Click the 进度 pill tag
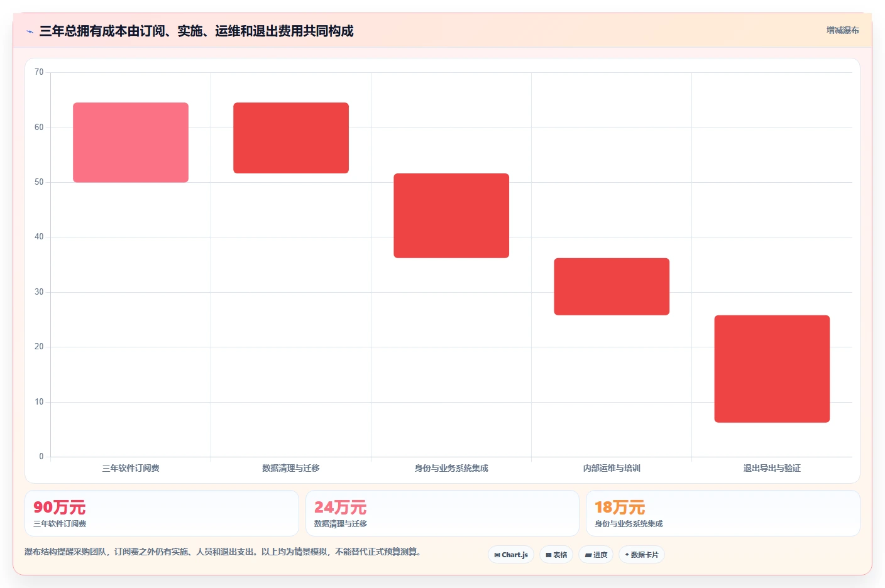The image size is (885, 588). click(596, 555)
